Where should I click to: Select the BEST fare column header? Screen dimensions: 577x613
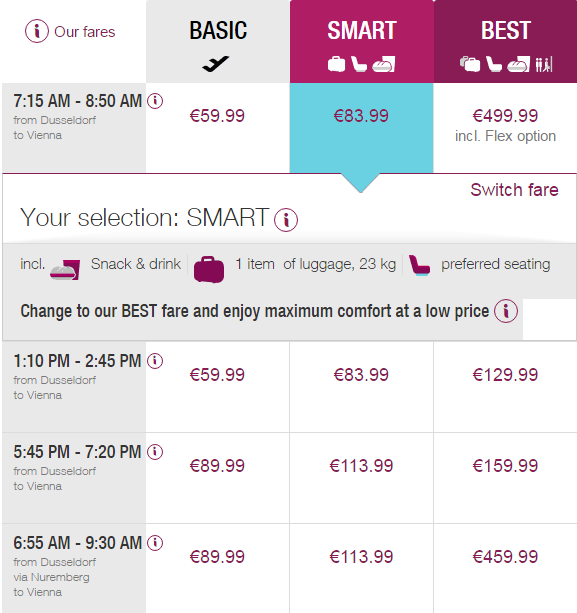click(505, 41)
